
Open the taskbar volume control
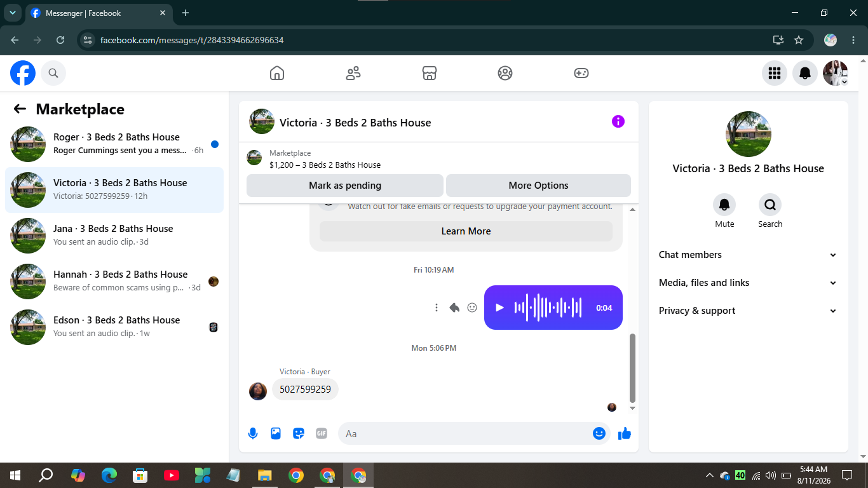tap(771, 475)
